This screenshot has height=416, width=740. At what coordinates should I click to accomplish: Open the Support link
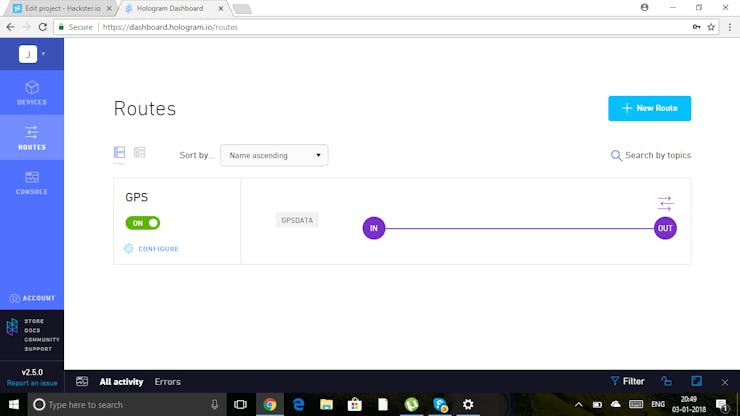(x=38, y=349)
